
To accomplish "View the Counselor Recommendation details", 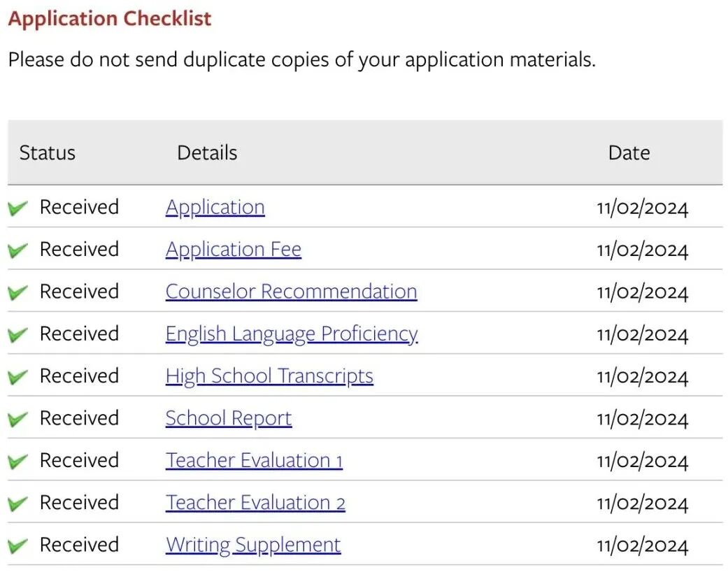I will [291, 292].
